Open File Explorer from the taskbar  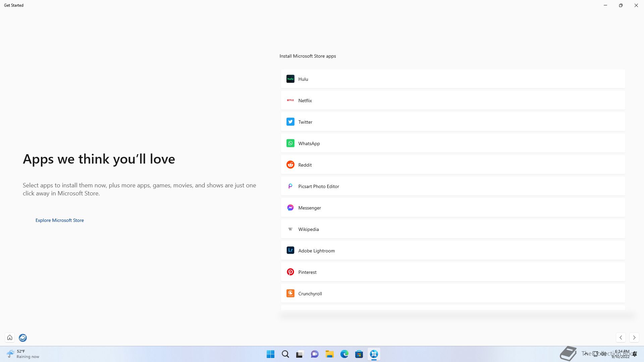pyautogui.click(x=329, y=354)
